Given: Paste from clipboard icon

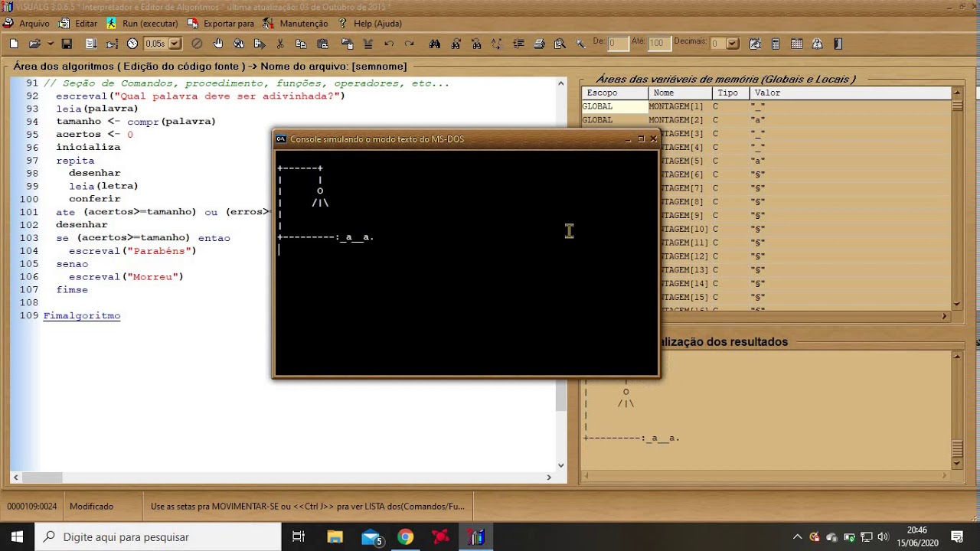Looking at the screenshot, I should (322, 44).
